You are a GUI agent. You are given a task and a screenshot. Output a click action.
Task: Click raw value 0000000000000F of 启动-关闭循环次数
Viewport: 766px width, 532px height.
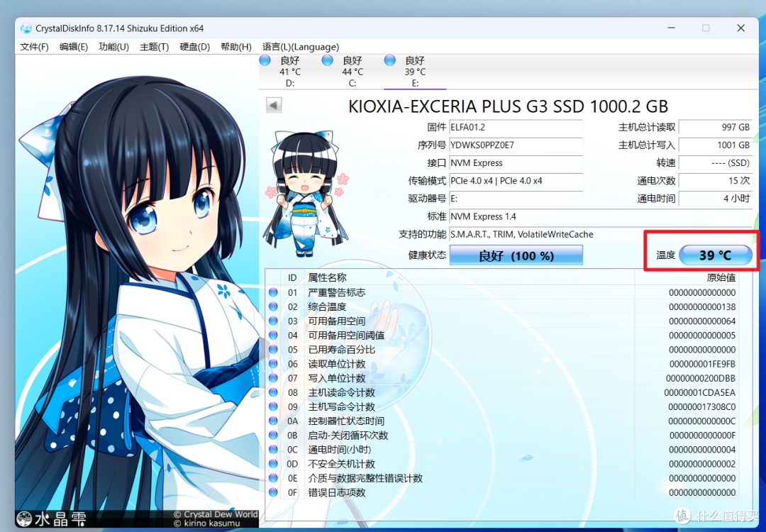(702, 436)
